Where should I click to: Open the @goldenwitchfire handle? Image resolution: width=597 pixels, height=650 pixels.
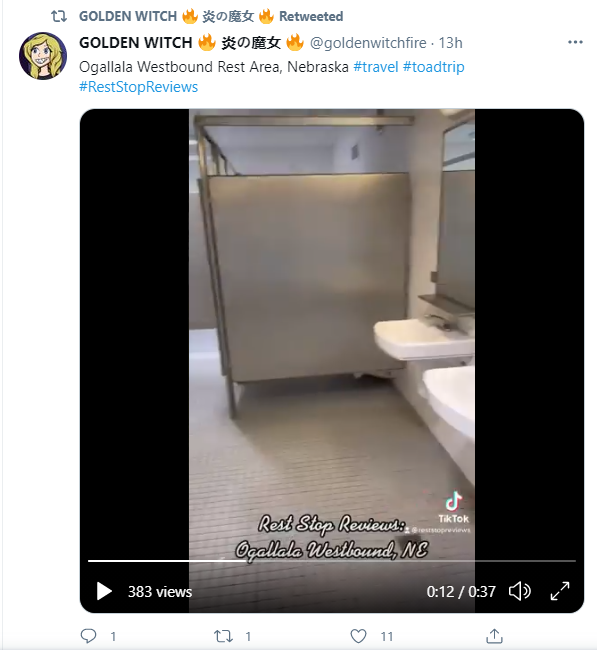(x=368, y=43)
